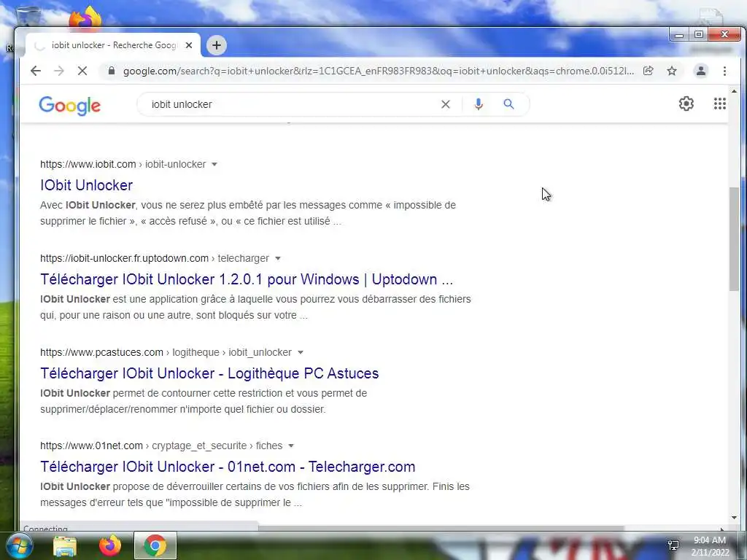Click the Google logo

point(69,105)
